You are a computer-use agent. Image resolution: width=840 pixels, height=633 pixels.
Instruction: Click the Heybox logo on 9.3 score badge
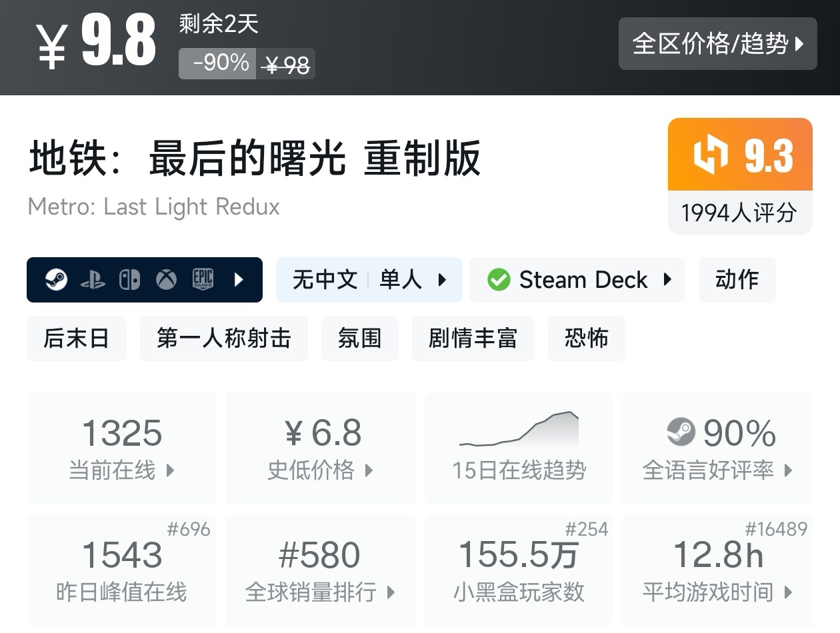click(712, 155)
